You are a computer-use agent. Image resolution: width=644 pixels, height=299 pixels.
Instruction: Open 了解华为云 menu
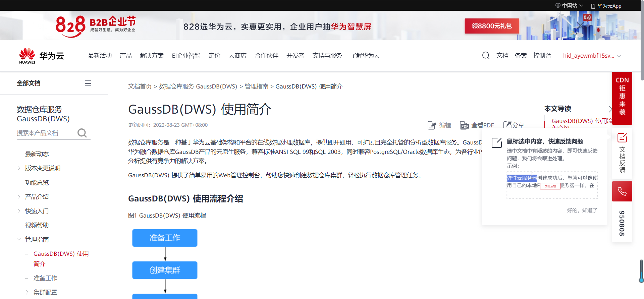(x=365, y=56)
